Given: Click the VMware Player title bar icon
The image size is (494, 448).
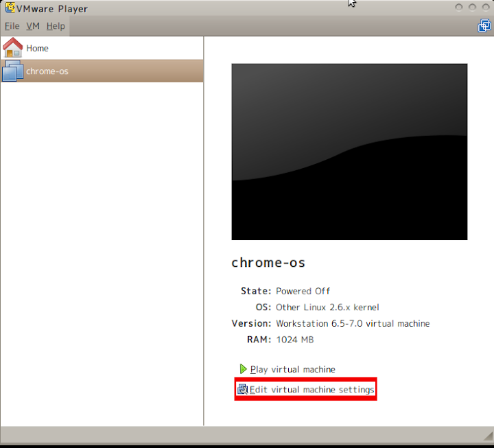Looking at the screenshot, I should click(10, 8).
